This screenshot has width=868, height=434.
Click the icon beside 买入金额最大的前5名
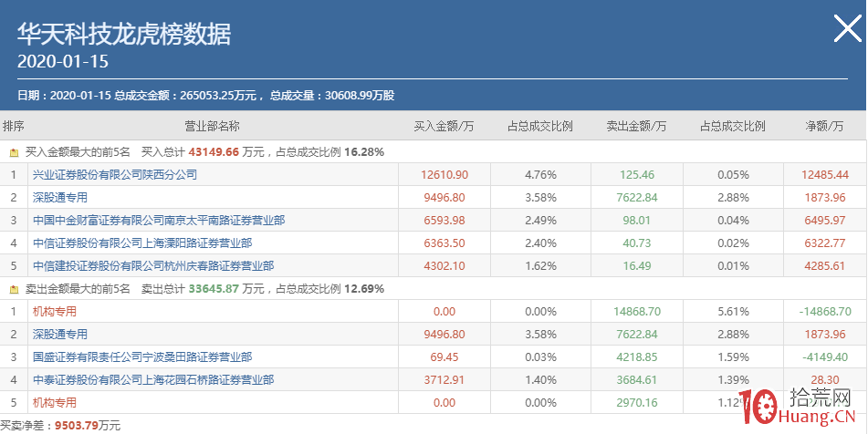[x=14, y=152]
